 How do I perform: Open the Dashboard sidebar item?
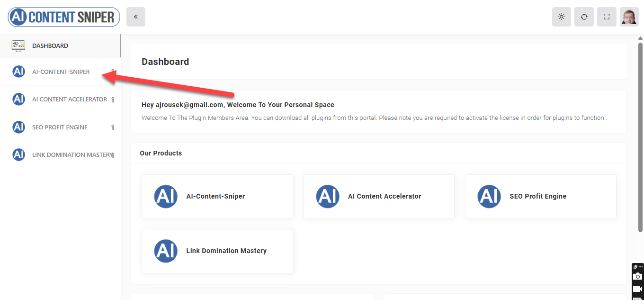[x=60, y=46]
